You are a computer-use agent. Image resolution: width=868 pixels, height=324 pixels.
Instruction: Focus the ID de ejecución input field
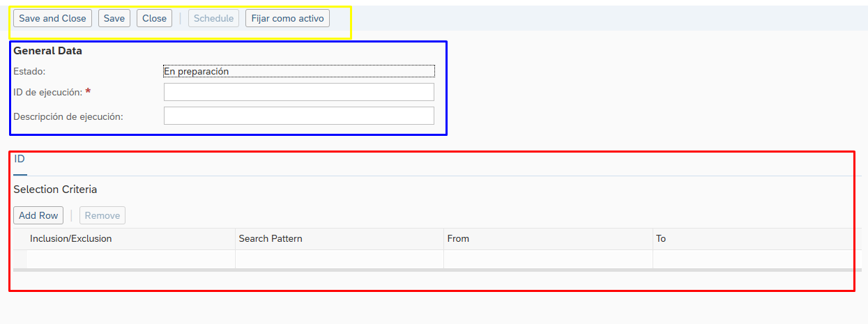[x=298, y=92]
